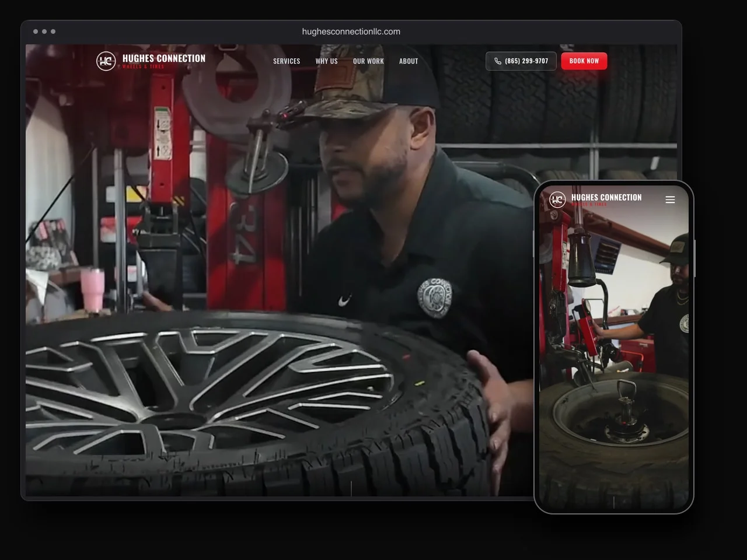Open the Services menu item
Image resolution: width=747 pixels, height=560 pixels.
pyautogui.click(x=287, y=61)
